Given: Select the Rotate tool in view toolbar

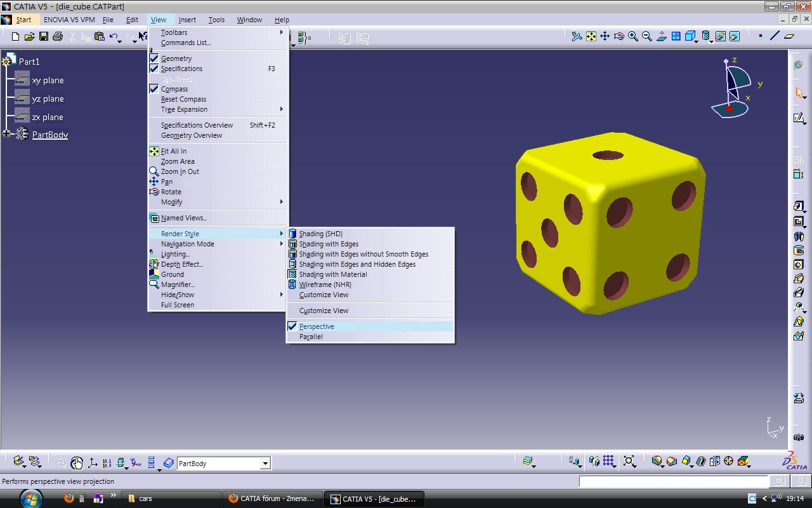Looking at the screenshot, I should click(x=619, y=36).
